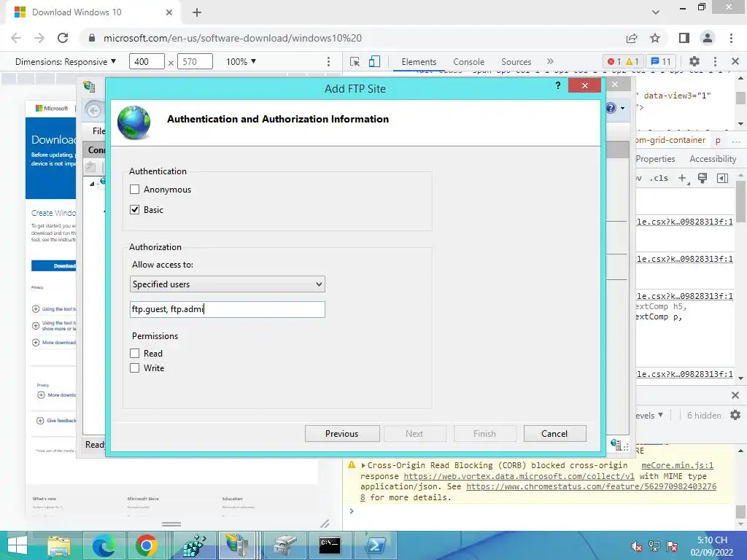Viewport: 747px width, 560px height.
Task: Open the log levels dropdown in console
Action: (649, 415)
